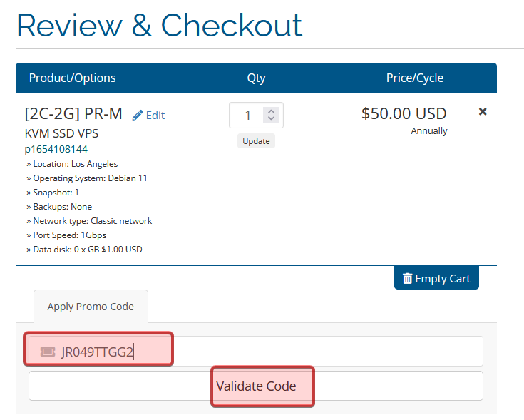Click the Update button under quantity
This screenshot has width=524, height=420.
pyautogui.click(x=256, y=141)
